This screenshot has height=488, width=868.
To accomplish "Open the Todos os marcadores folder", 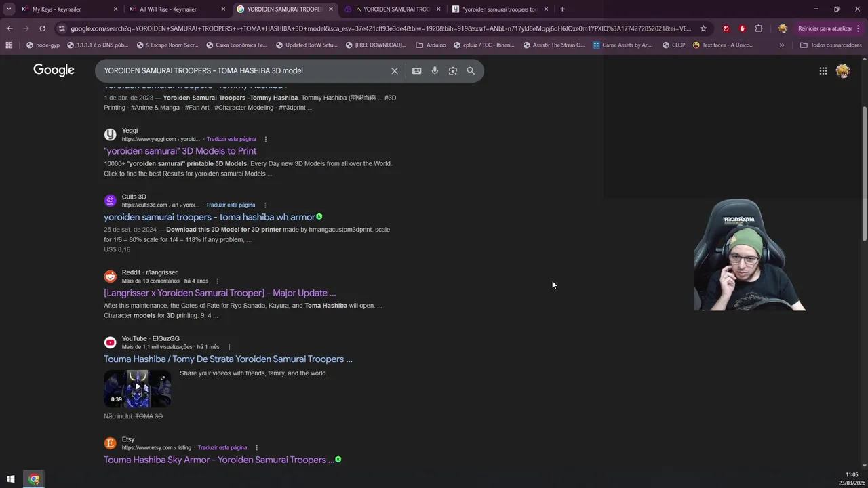I will (831, 45).
